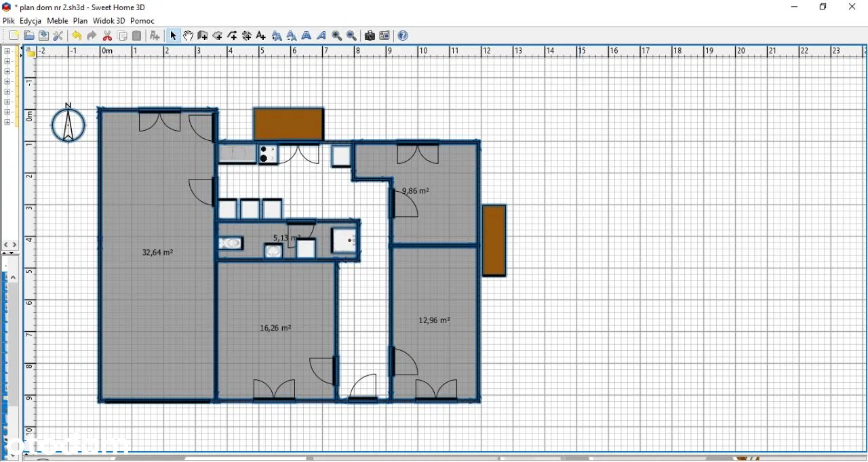Image resolution: width=868 pixels, height=462 pixels.
Task: Click the Undo arrow icon
Action: point(77,36)
